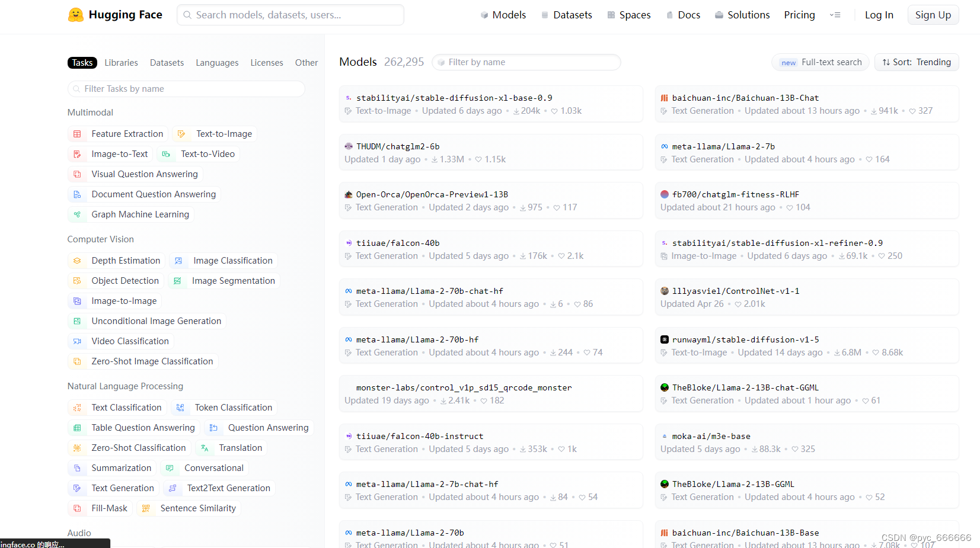Open fb700/chatglm-fitness-RLHF model card
Screen dimensions: 980x548
pyautogui.click(x=807, y=201)
